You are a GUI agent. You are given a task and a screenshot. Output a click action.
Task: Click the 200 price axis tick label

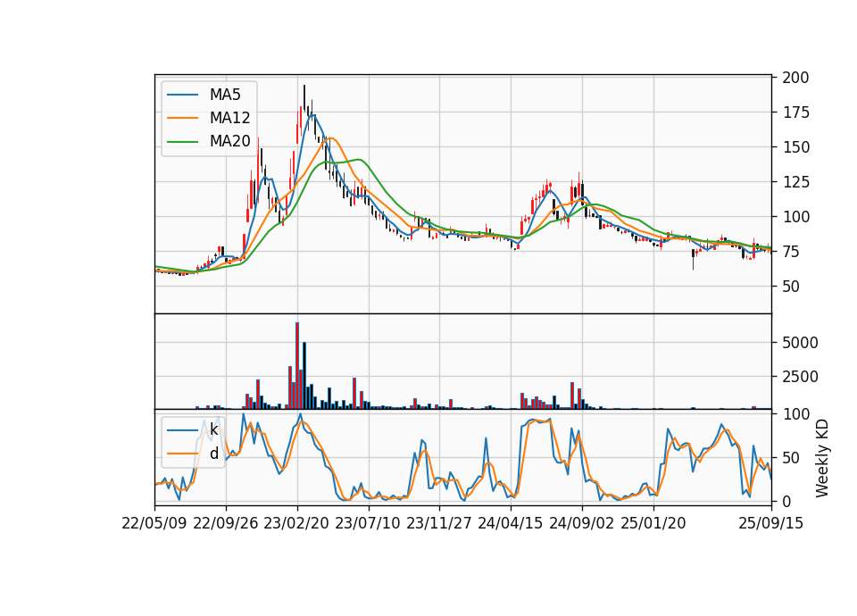[x=795, y=78]
